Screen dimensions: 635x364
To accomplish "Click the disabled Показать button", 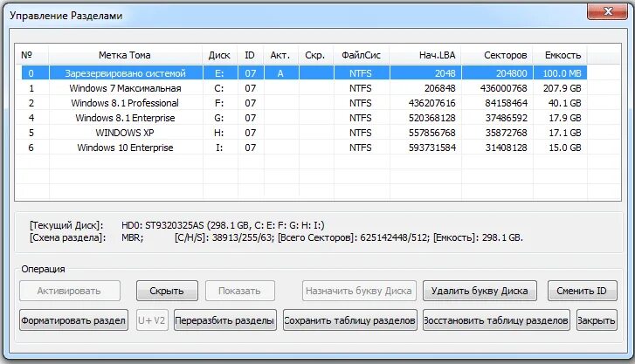I will coord(239,291).
